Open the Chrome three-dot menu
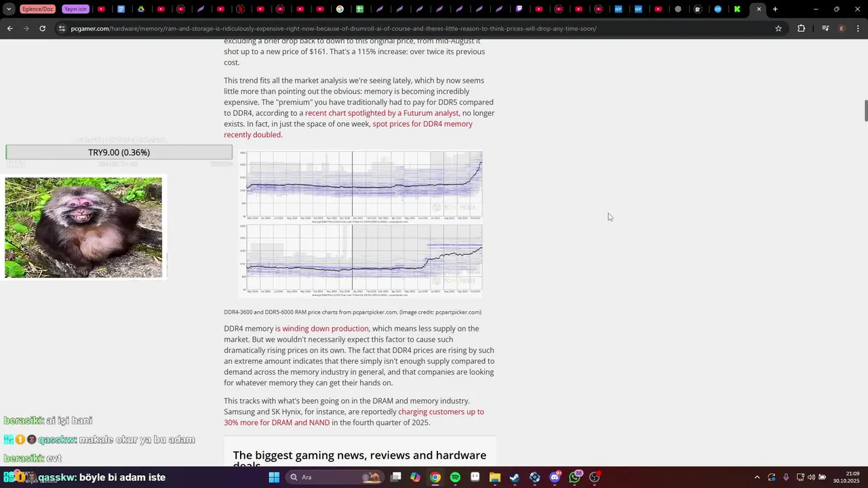This screenshot has height=488, width=868. pos(859,28)
